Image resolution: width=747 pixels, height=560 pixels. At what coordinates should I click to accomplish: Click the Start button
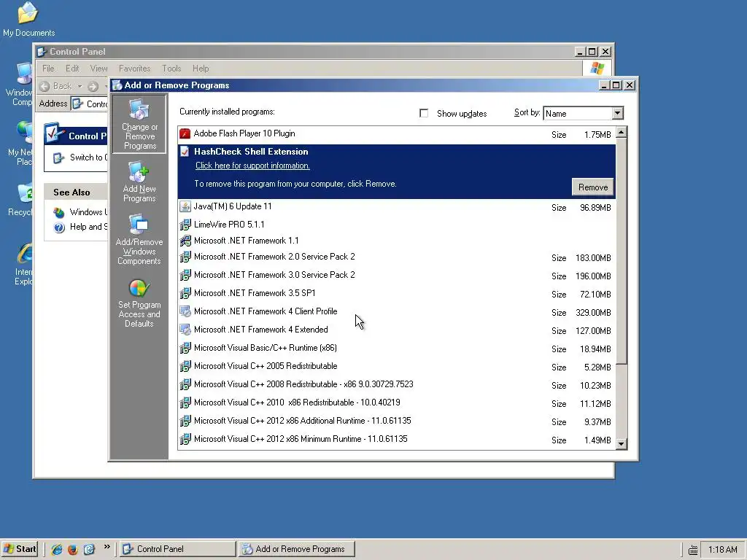20,549
